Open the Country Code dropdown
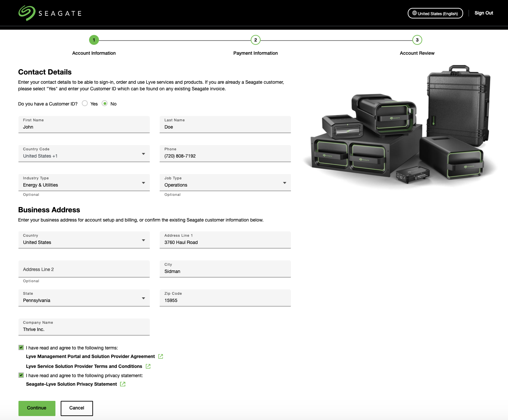This screenshot has height=420, width=508. tap(84, 154)
